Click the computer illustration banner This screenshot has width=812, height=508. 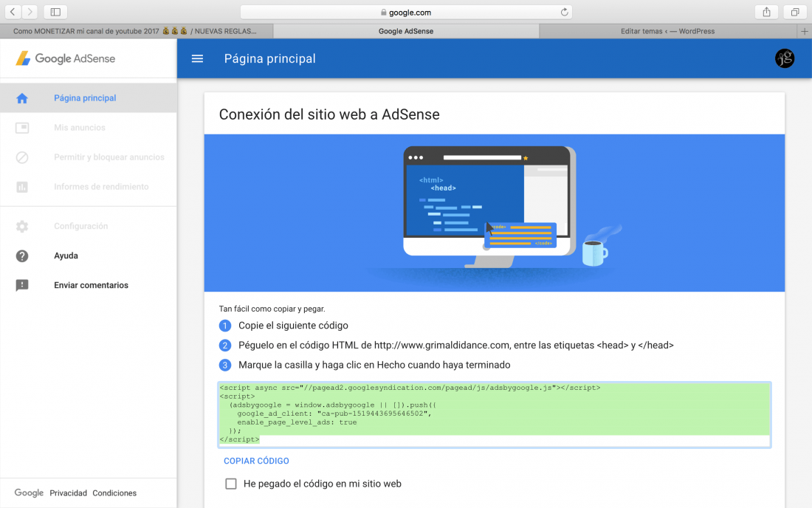click(x=495, y=213)
